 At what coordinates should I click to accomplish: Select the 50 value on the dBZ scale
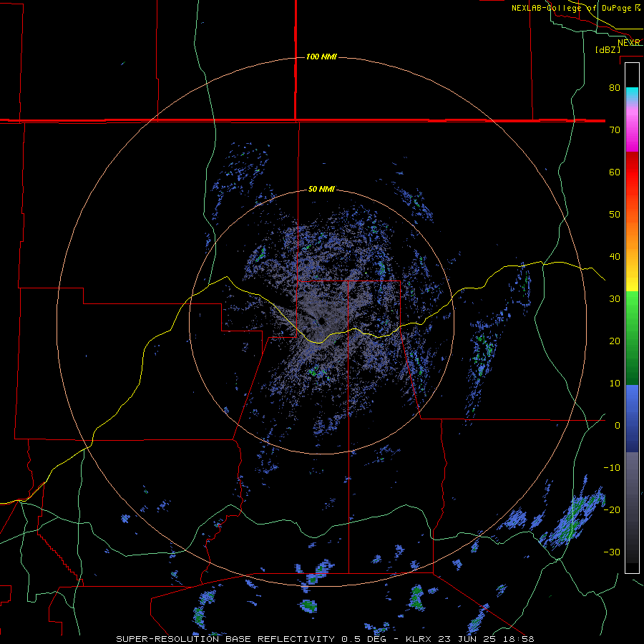[x=615, y=215]
